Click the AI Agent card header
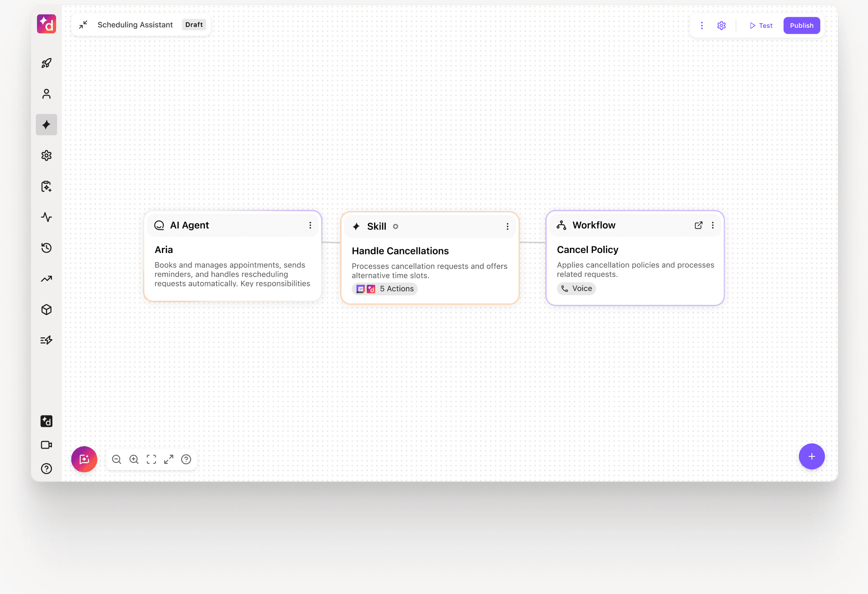868x594 pixels. tap(233, 225)
